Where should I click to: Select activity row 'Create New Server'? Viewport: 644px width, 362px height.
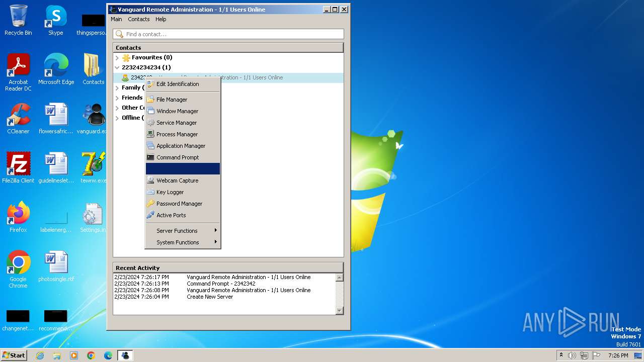(224, 297)
